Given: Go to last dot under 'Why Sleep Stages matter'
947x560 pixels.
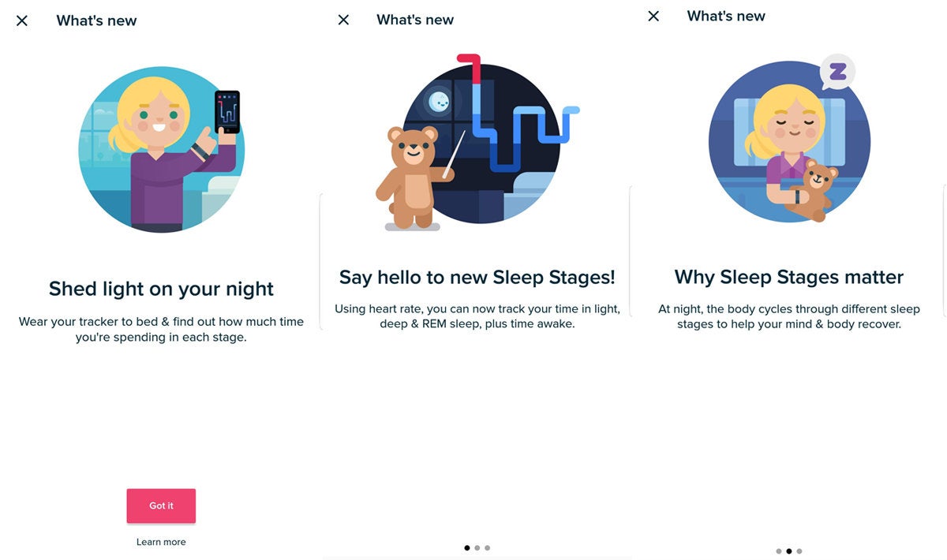Looking at the screenshot, I should click(x=799, y=551).
